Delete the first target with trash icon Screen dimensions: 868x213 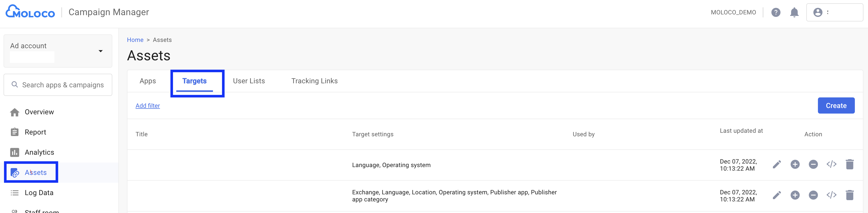tap(850, 165)
